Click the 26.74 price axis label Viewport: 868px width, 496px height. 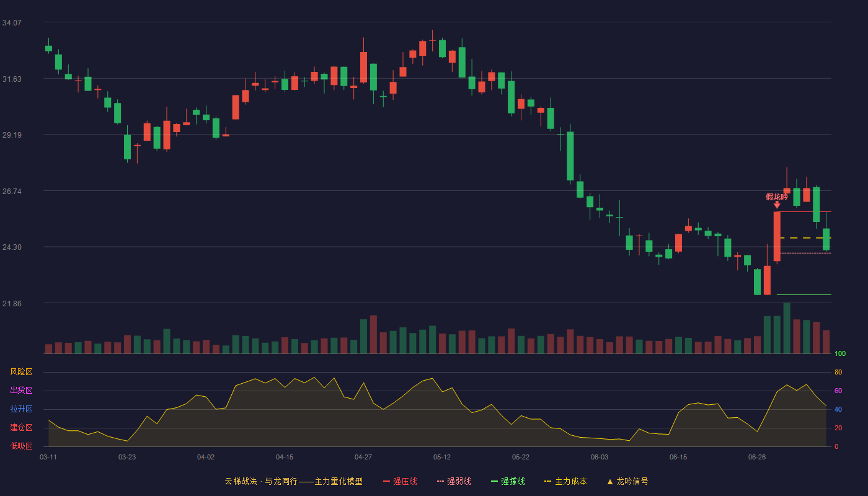(12, 192)
